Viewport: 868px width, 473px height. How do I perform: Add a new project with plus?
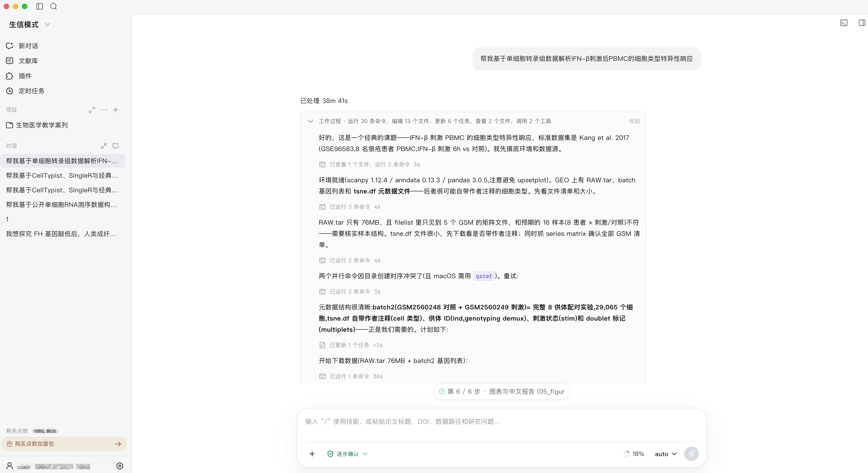click(x=116, y=110)
